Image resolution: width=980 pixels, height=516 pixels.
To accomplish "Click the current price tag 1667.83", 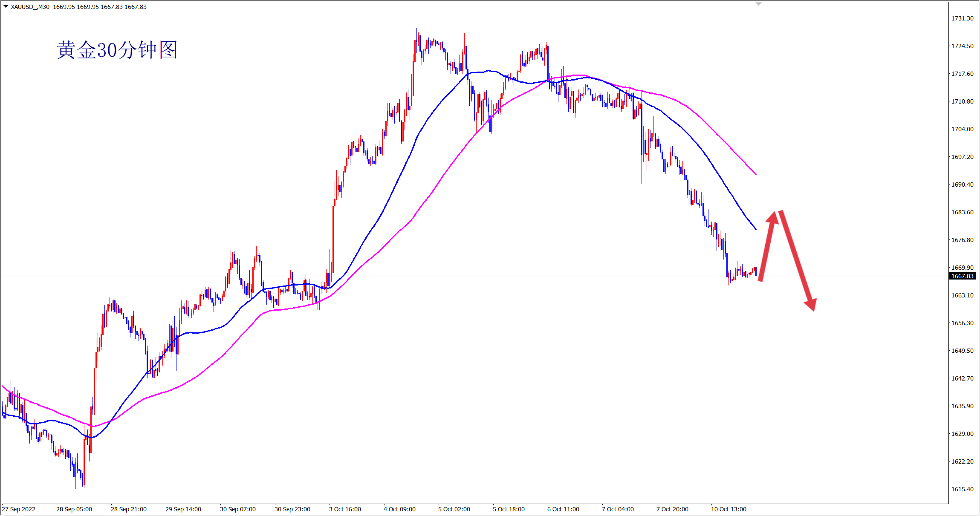I will click(963, 276).
